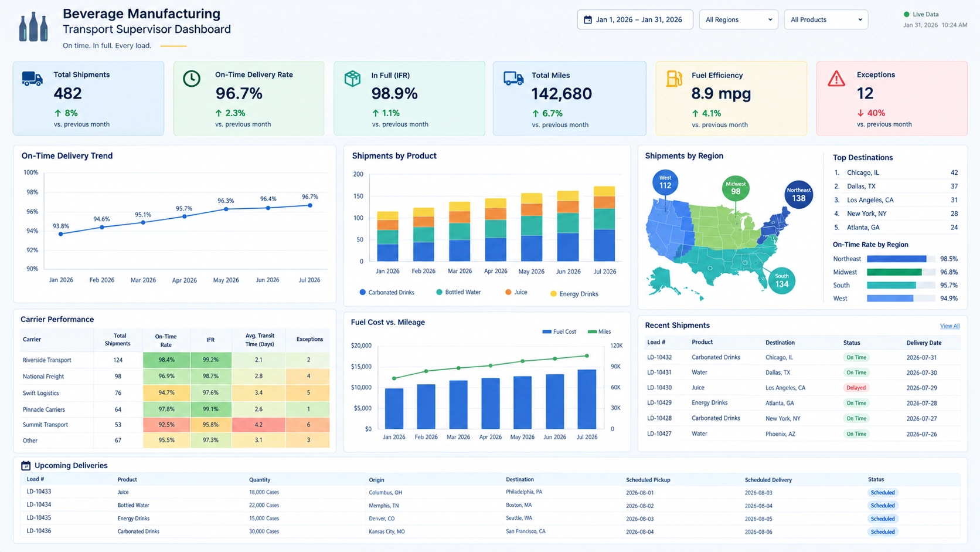Click the Jan 2026 fuel cost bar
Viewport: 980px width, 552px height.
[x=394, y=408]
